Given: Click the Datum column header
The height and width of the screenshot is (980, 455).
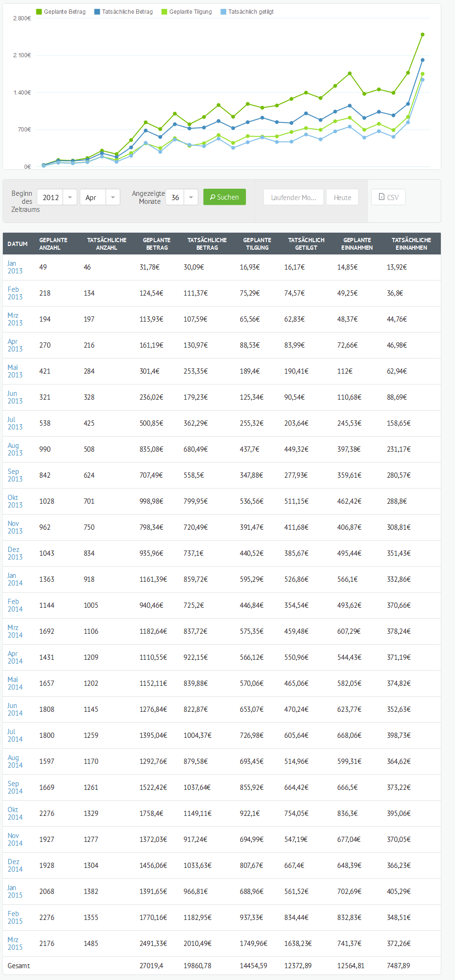Looking at the screenshot, I should point(17,244).
